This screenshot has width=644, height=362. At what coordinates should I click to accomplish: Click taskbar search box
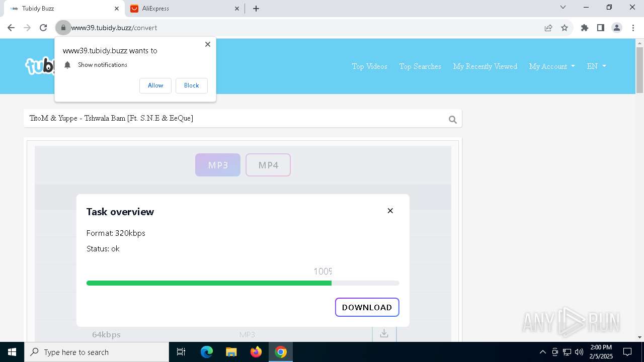pos(97,352)
